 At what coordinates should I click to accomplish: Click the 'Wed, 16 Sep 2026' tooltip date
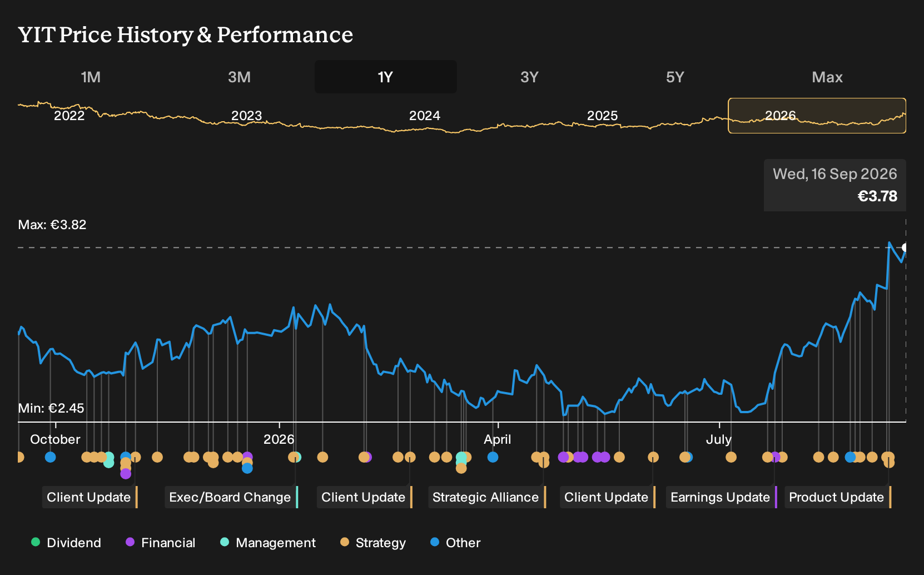point(835,174)
